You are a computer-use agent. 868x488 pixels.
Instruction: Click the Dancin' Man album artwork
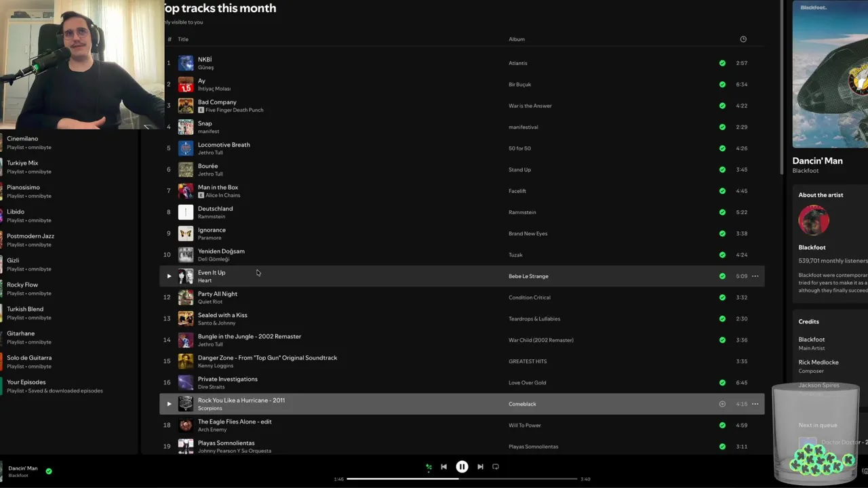click(830, 74)
